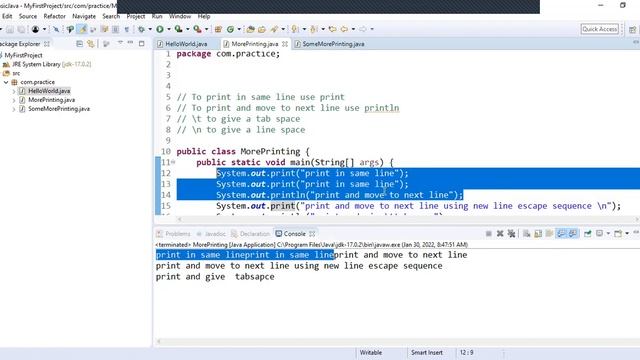Click the Open Perspective icon

632,29
